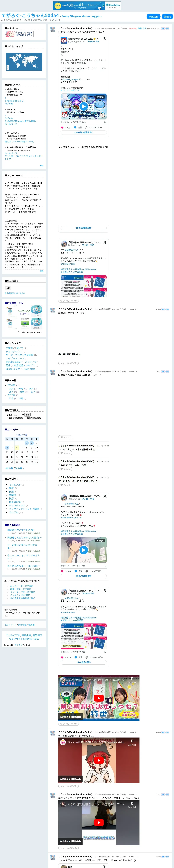Open Instagram(実写あり) link in sidebar

pos(14,101)
